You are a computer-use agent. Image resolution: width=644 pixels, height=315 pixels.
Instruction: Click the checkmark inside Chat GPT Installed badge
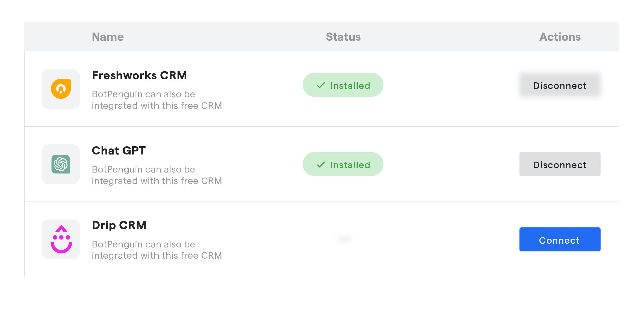point(321,165)
